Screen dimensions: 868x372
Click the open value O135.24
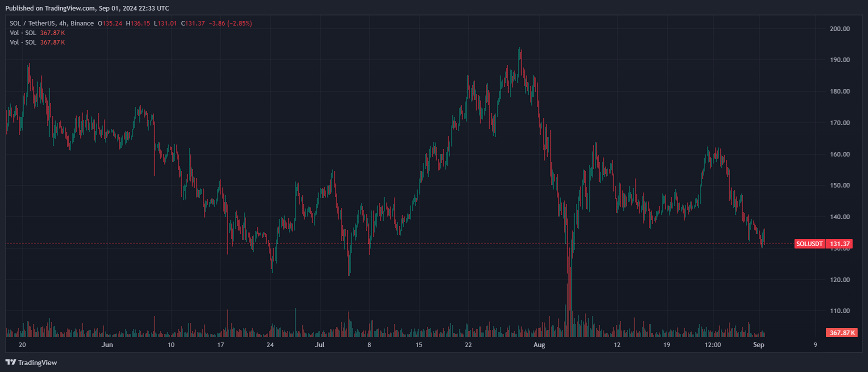point(110,23)
